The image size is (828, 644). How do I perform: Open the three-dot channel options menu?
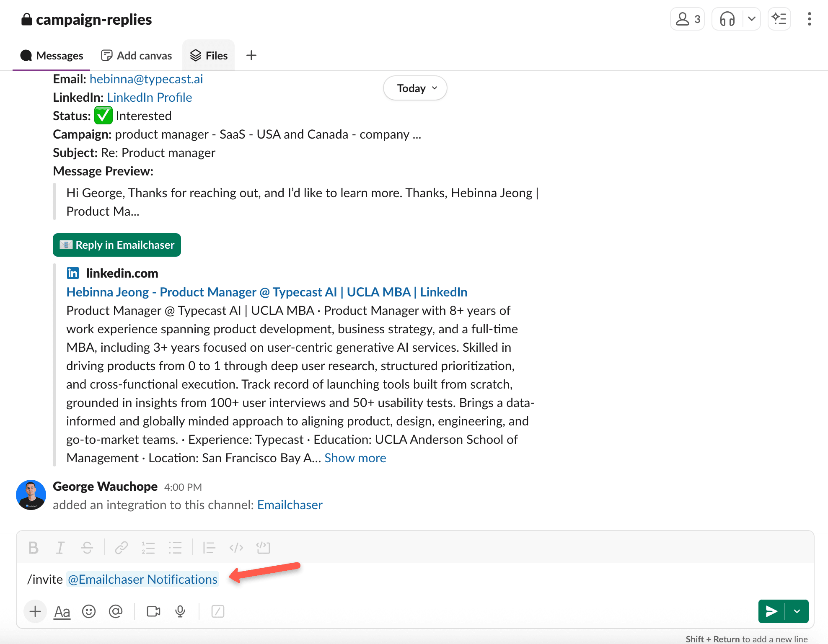tap(809, 19)
